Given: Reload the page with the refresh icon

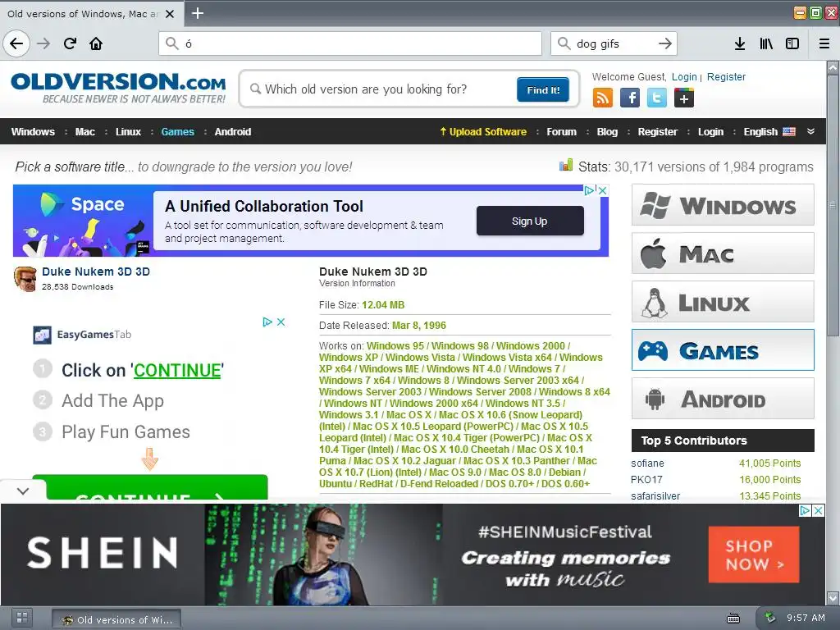Looking at the screenshot, I should point(70,43).
